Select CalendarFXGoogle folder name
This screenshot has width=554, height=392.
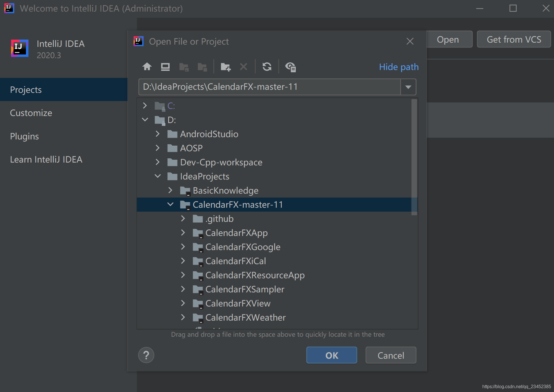243,247
